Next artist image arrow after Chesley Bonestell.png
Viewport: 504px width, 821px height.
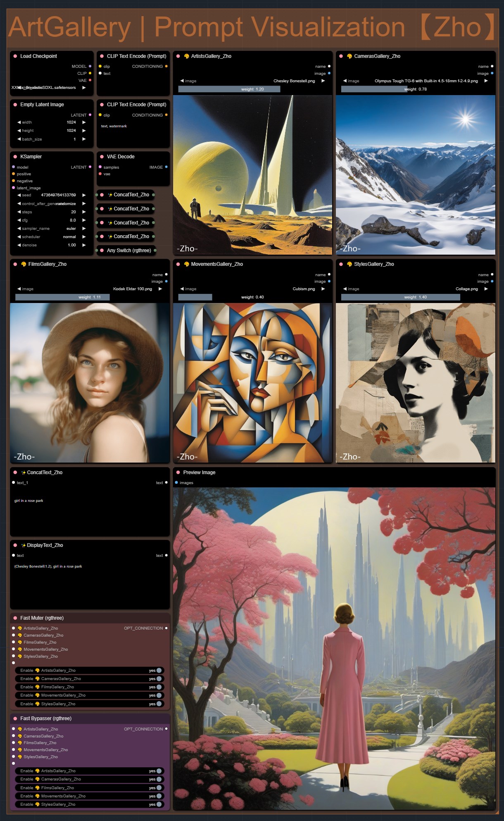323,81
